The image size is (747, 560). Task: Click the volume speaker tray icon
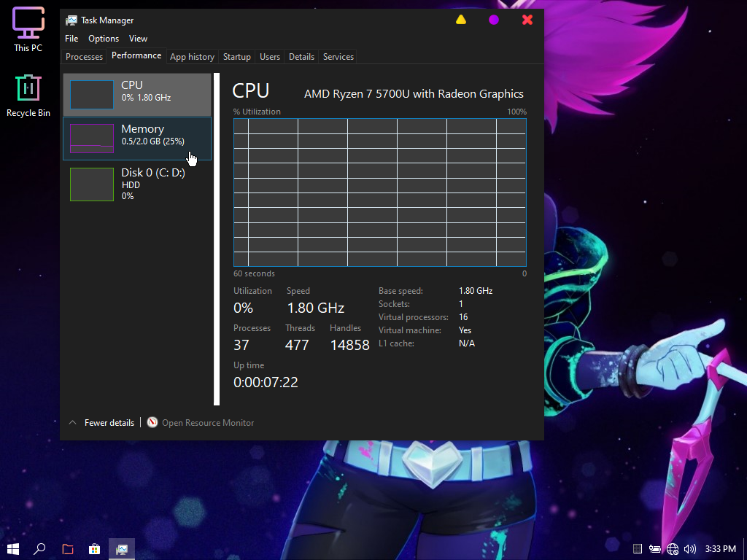(x=689, y=549)
